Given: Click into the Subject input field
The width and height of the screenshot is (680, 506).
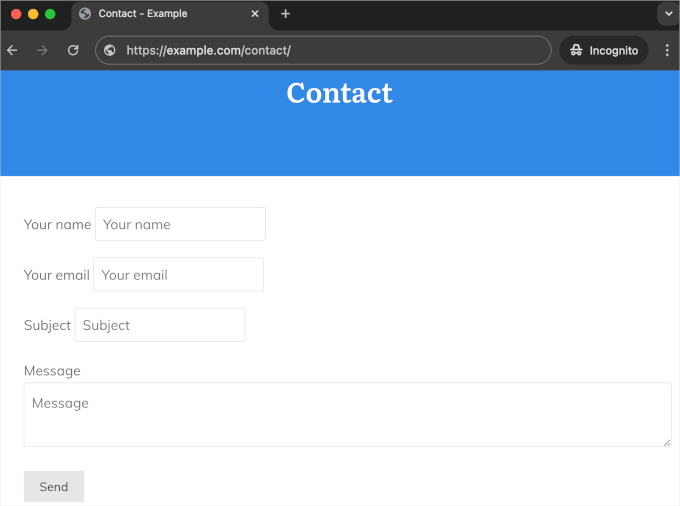Looking at the screenshot, I should coord(160,325).
